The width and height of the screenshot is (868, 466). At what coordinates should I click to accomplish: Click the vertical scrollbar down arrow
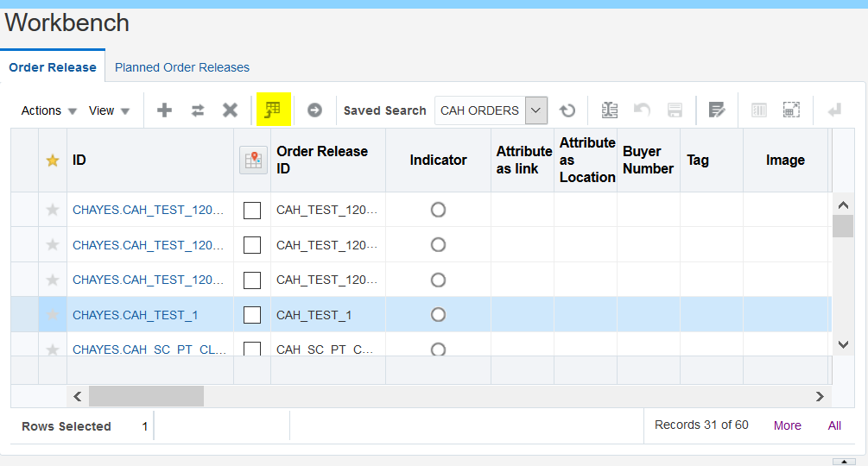pyautogui.click(x=843, y=344)
